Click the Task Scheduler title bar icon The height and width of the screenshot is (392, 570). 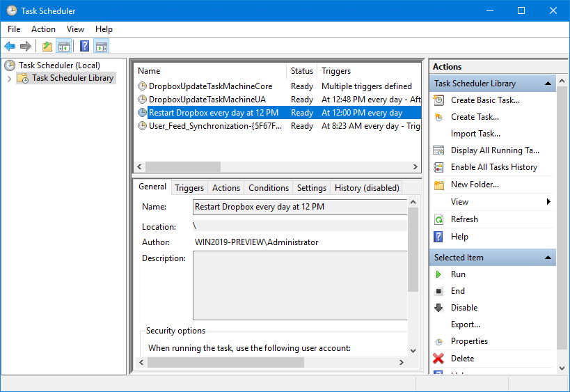click(11, 10)
